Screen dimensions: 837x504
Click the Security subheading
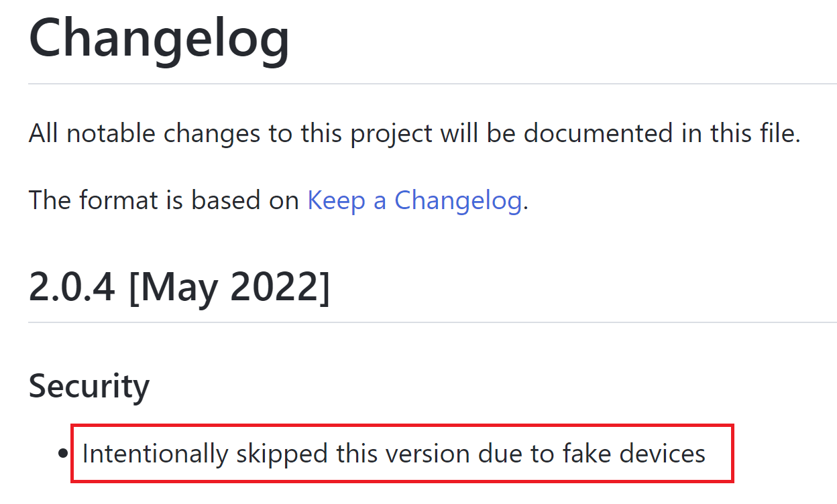tap(89, 385)
